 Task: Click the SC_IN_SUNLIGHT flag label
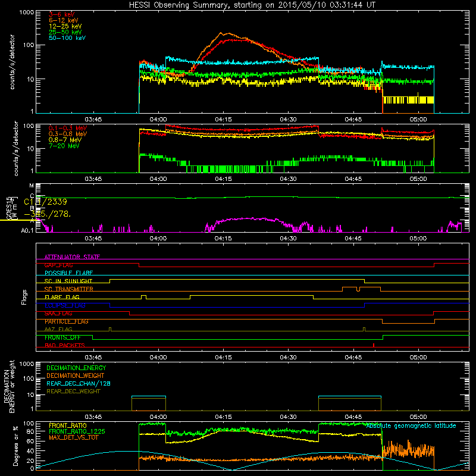coord(68,281)
